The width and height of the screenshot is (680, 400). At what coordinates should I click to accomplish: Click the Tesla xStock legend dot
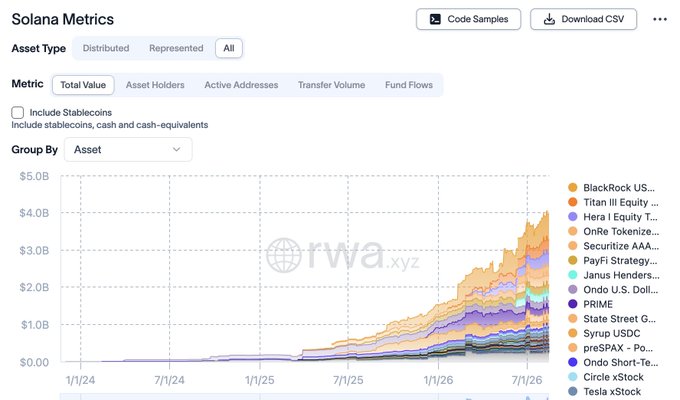coord(572,391)
